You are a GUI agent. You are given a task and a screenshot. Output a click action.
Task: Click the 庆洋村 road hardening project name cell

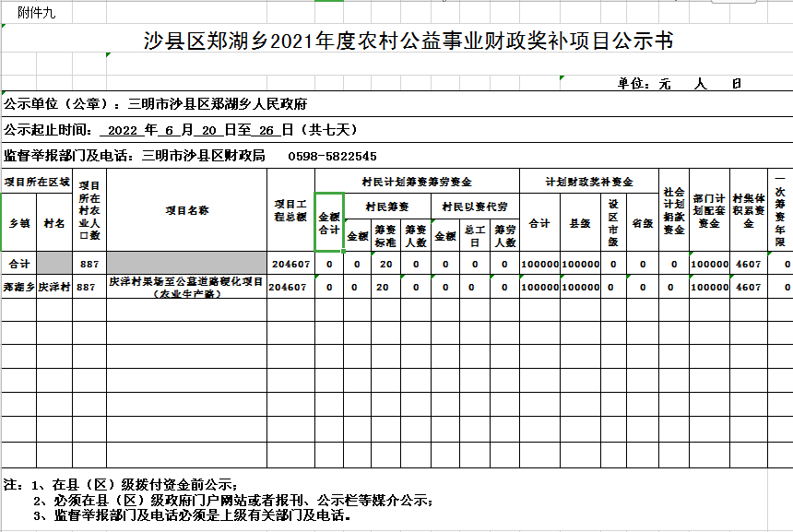186,287
